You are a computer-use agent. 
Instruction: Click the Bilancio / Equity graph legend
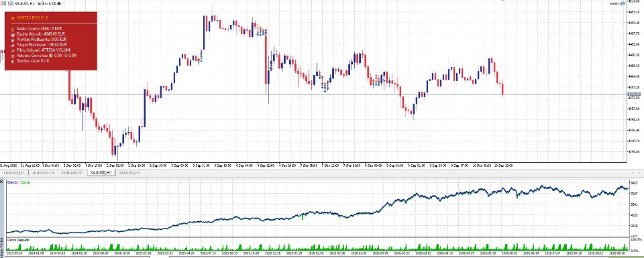19,182
